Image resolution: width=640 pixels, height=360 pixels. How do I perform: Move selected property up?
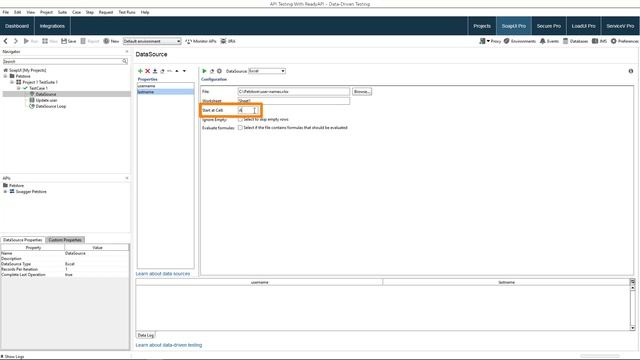(177, 71)
